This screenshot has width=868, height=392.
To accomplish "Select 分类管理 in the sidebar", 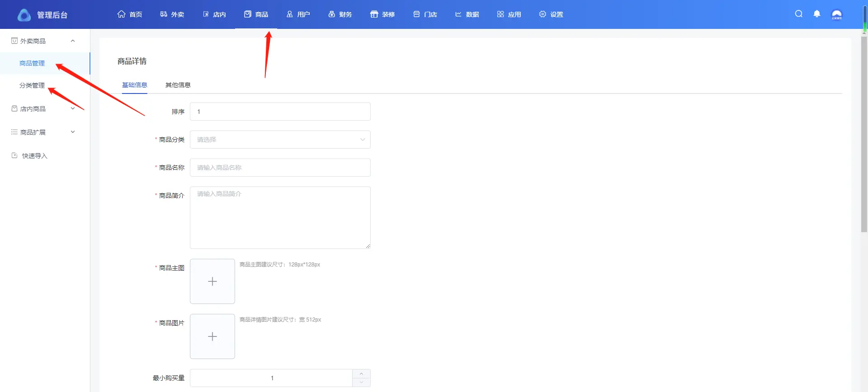I will click(32, 85).
